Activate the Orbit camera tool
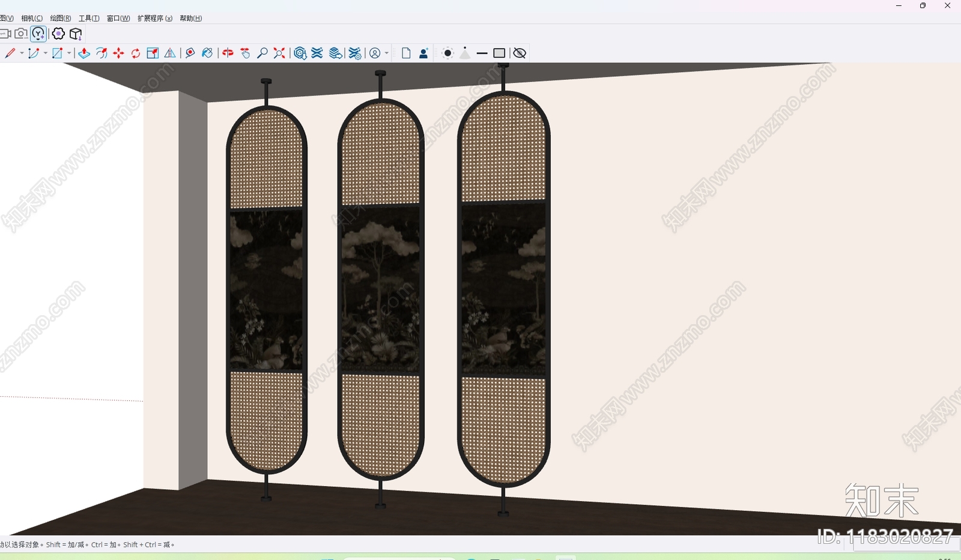This screenshot has width=961, height=560. [228, 53]
